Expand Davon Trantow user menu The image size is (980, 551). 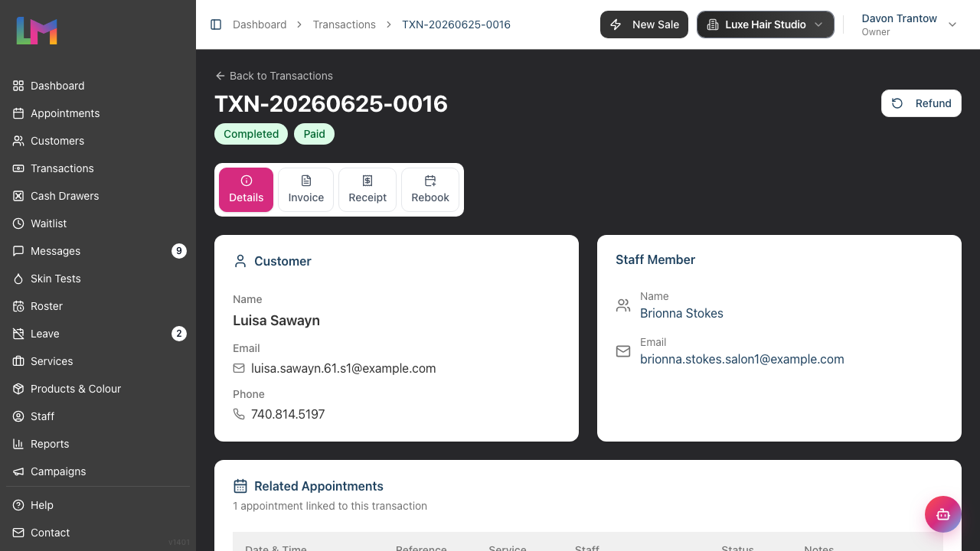coord(910,24)
